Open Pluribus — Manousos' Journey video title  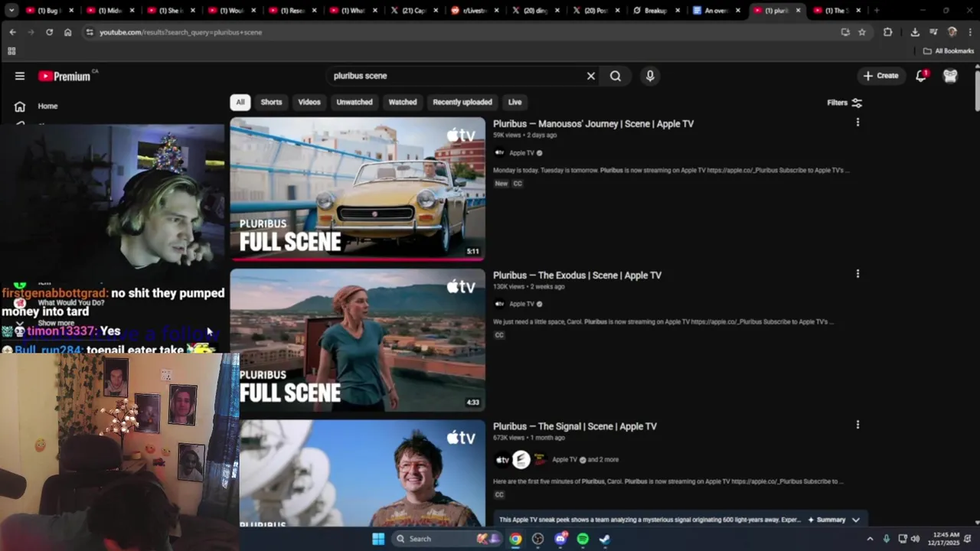(593, 123)
